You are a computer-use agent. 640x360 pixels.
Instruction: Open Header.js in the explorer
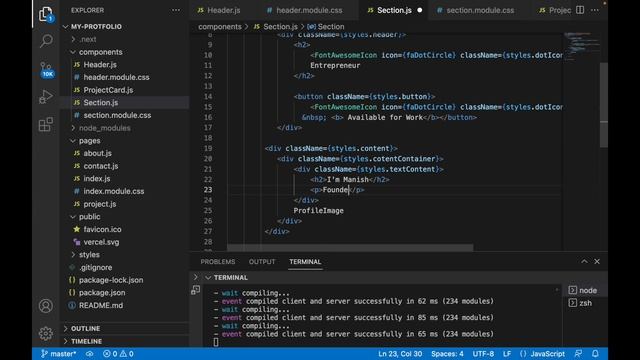(x=100, y=64)
